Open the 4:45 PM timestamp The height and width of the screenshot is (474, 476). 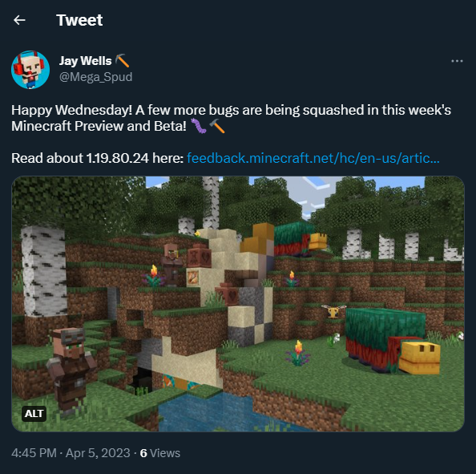[34, 453]
